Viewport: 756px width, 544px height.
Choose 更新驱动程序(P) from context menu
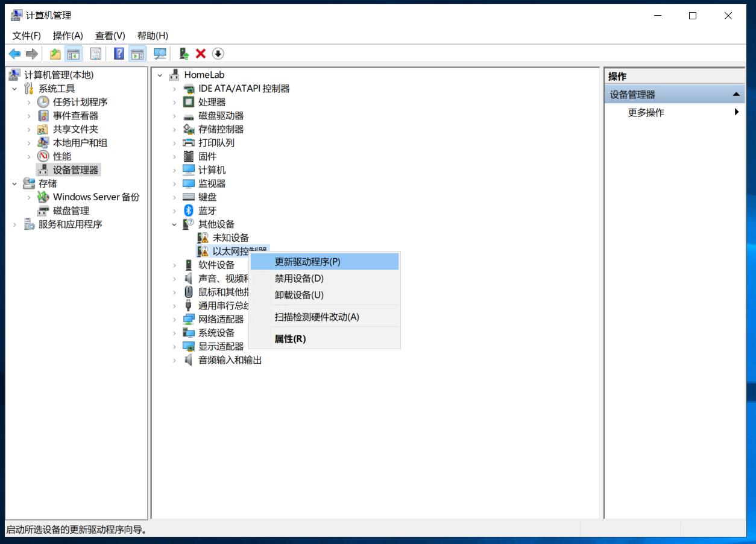click(324, 262)
